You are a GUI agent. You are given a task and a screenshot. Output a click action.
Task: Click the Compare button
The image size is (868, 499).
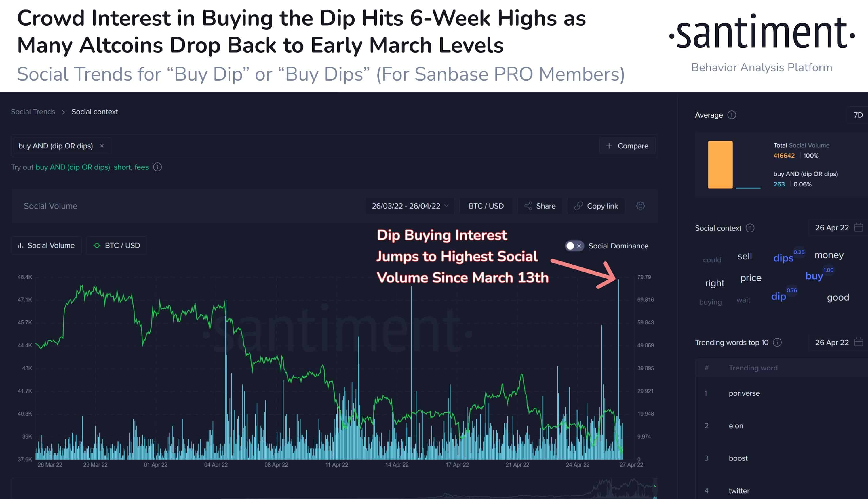[627, 146]
